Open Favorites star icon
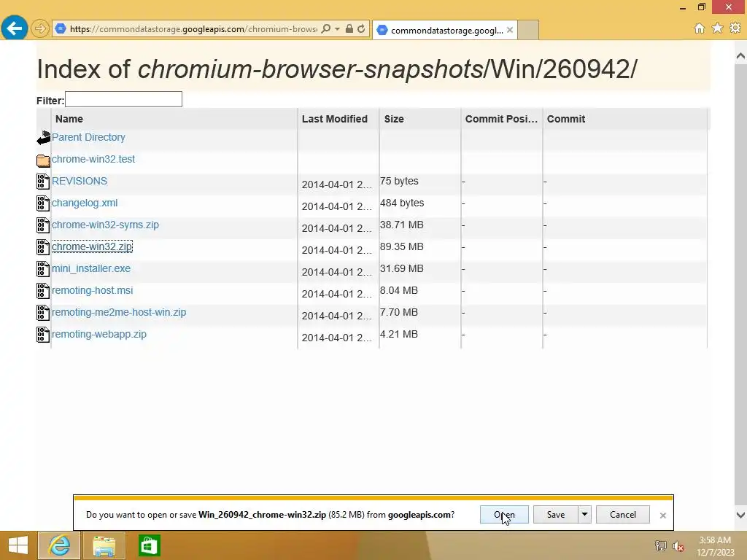The width and height of the screenshot is (747, 560). point(717,28)
